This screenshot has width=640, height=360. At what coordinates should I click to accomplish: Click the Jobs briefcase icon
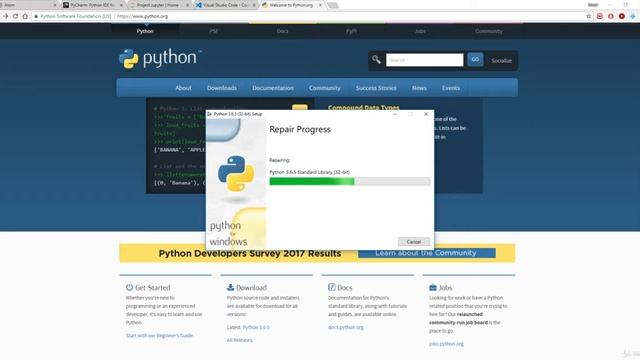tap(433, 287)
